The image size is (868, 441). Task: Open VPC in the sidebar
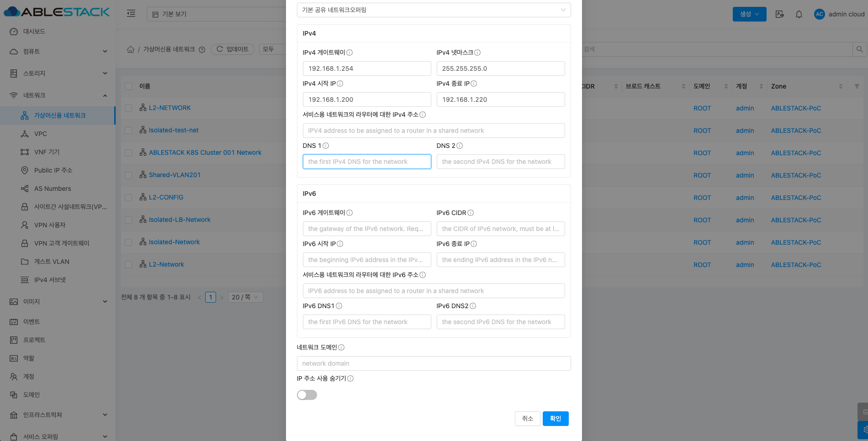(41, 134)
